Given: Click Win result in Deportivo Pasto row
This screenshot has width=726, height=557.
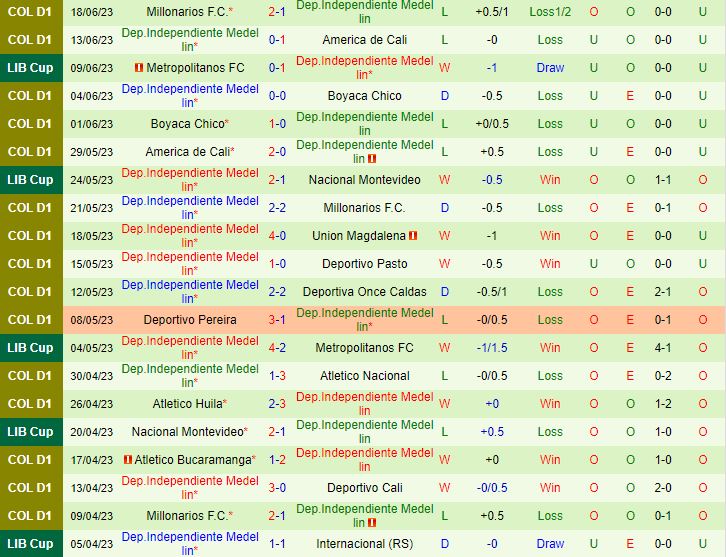Looking at the screenshot, I should pos(550,264).
